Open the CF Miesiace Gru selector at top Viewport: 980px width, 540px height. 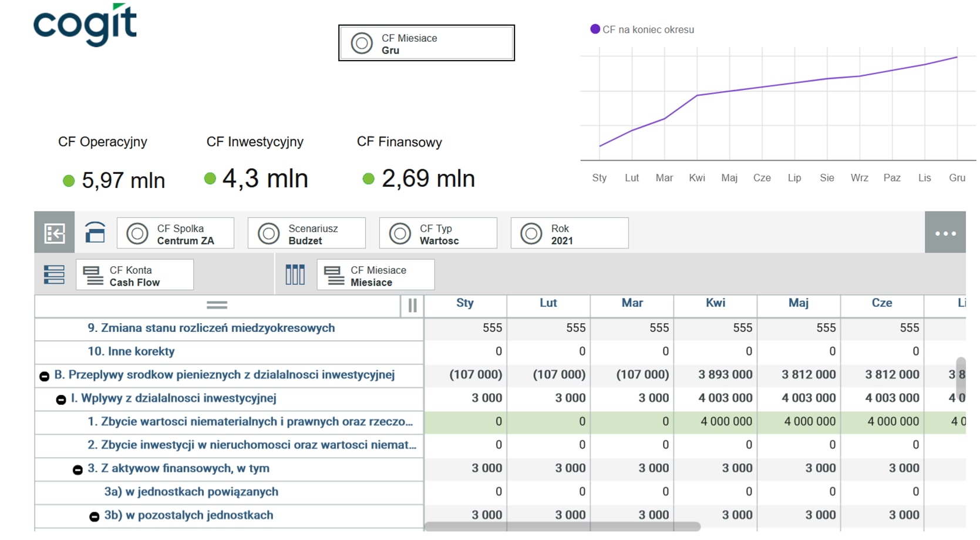426,43
